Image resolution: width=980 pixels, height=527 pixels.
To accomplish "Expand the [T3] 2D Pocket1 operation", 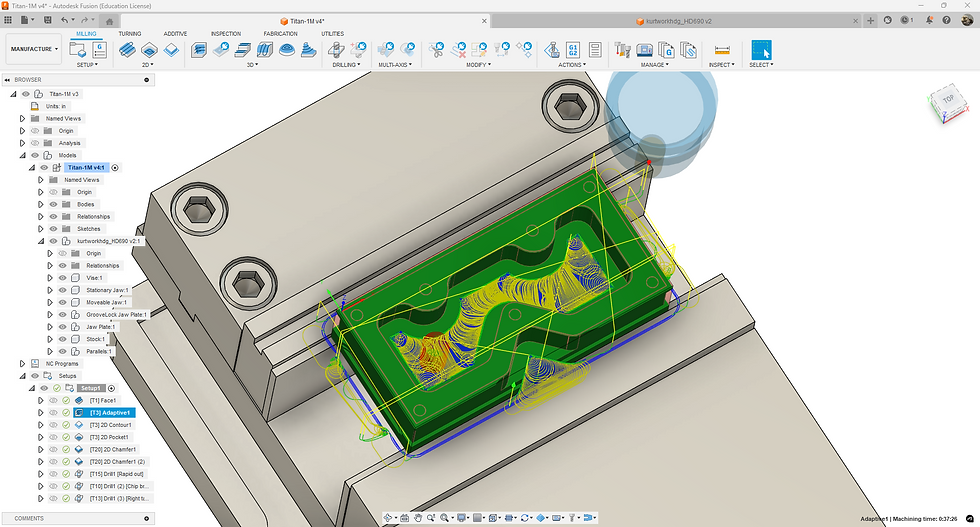I will click(41, 437).
